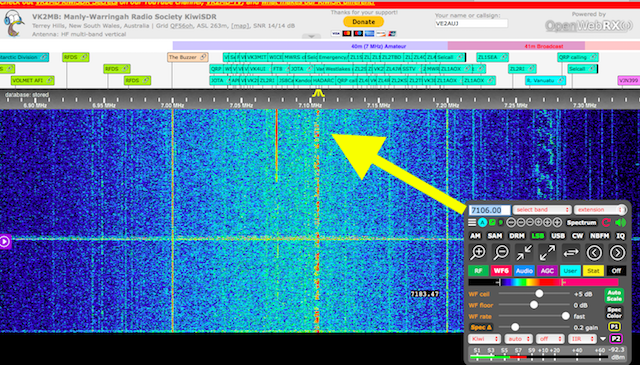Select LSB mode
The width and height of the screenshot is (640, 365).
click(538, 236)
